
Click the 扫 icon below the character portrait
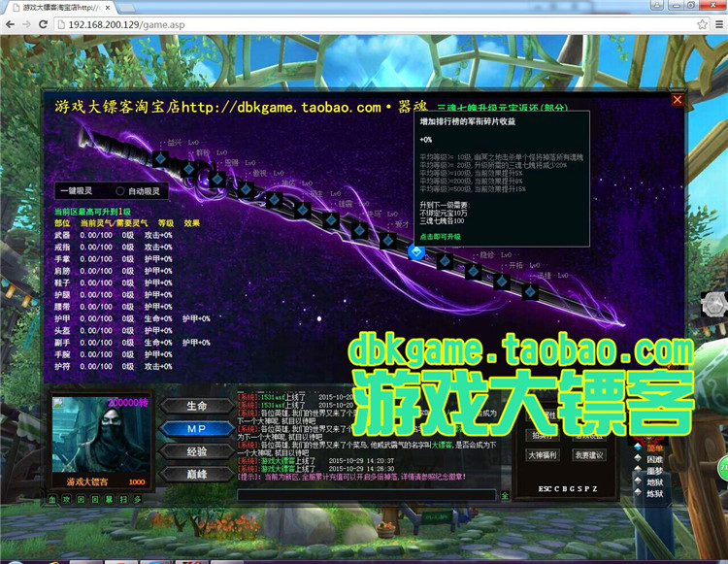click(123, 500)
